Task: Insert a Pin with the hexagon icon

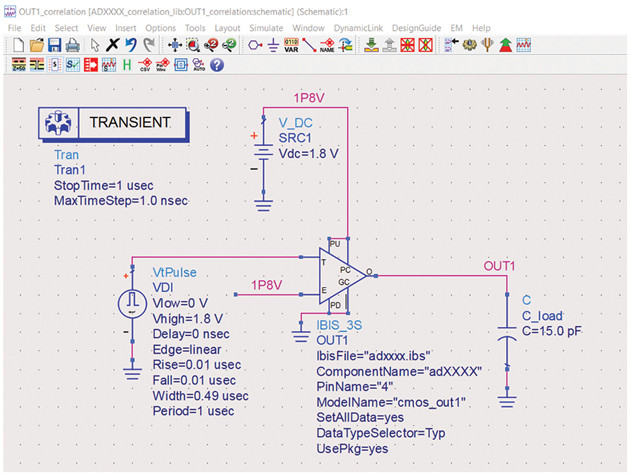Action: coord(255,45)
